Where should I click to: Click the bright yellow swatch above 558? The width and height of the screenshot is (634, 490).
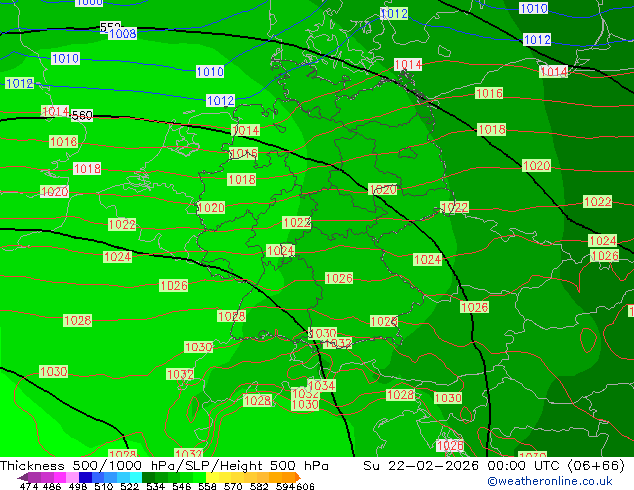212,477
